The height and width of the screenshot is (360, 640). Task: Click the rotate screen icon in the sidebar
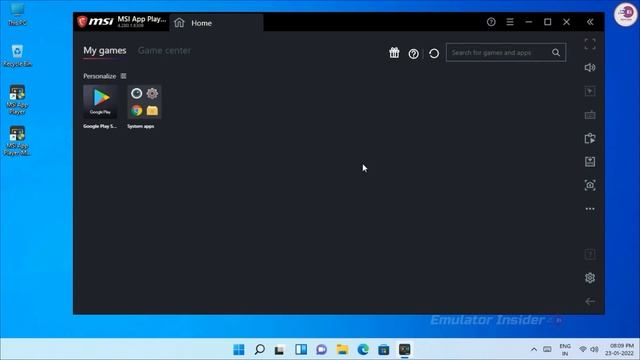coord(590,138)
